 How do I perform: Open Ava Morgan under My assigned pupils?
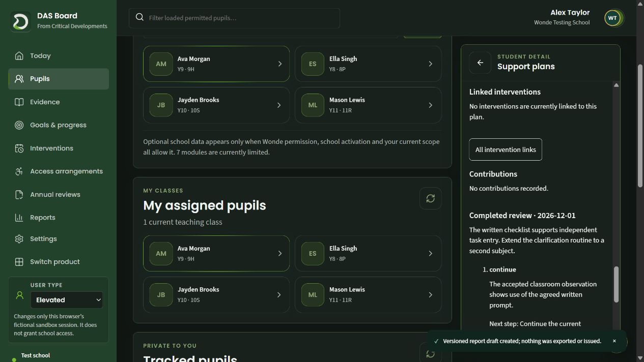[216, 253]
